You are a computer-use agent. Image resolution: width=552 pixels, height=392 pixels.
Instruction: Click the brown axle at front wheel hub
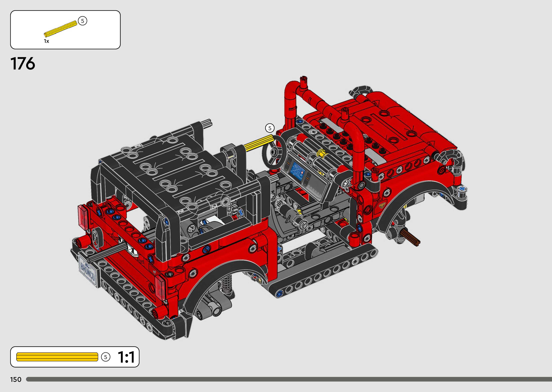point(410,237)
